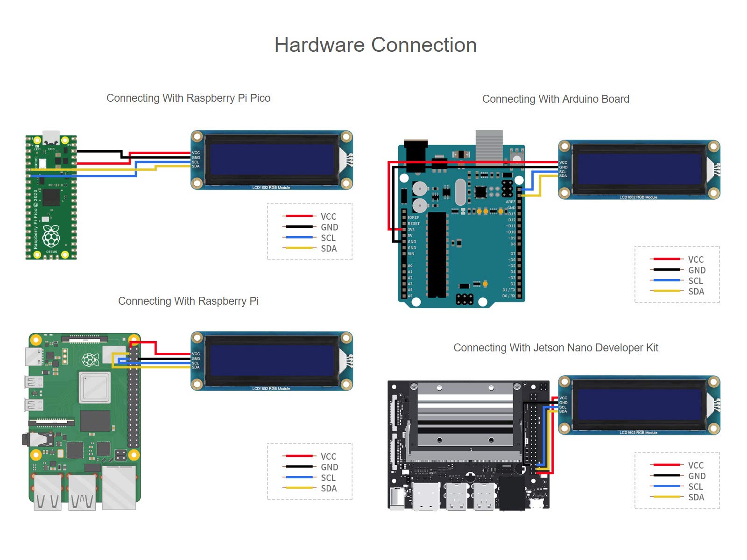Click the "Connecting With Raspberry Pi" heading
This screenshot has width=747, height=560.
click(188, 301)
